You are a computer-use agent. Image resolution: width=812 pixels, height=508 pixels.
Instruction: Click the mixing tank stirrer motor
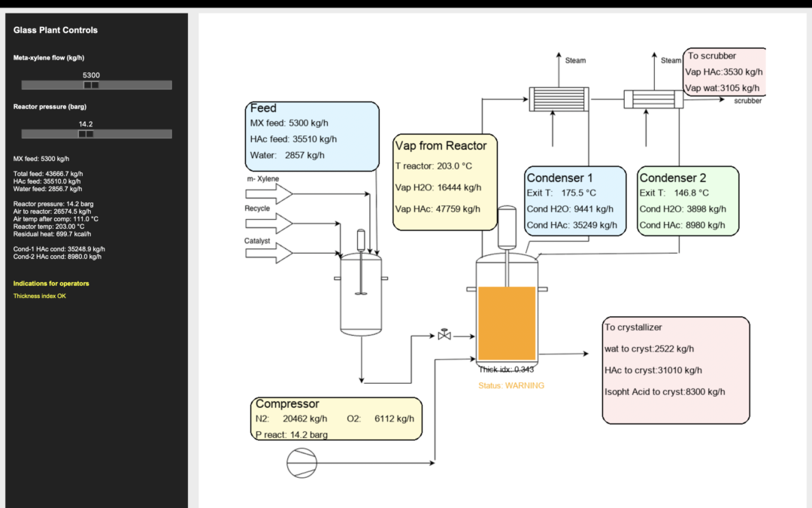click(x=361, y=240)
